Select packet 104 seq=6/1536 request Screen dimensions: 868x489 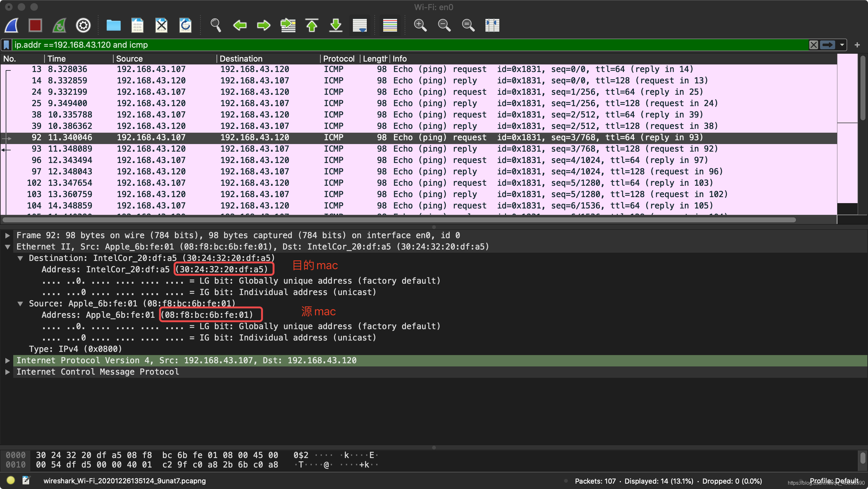(x=419, y=206)
